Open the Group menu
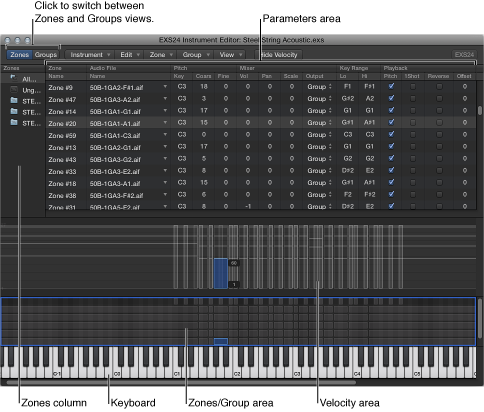This screenshot has height=412, width=484. (195, 55)
